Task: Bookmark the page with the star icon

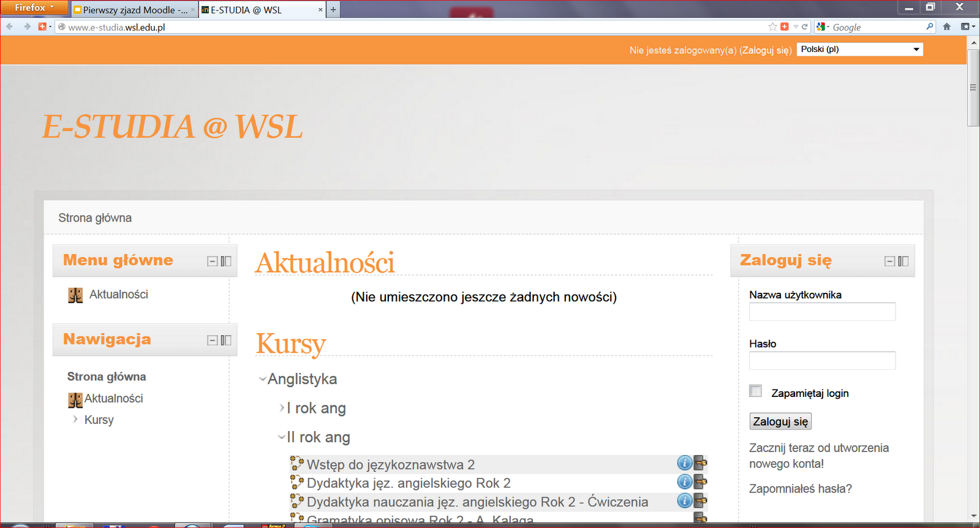Action: (773, 26)
